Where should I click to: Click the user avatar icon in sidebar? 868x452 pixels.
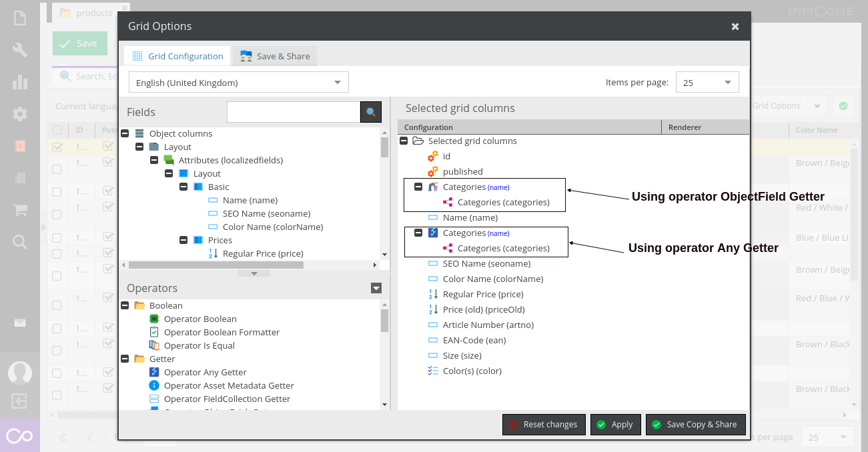point(20,373)
